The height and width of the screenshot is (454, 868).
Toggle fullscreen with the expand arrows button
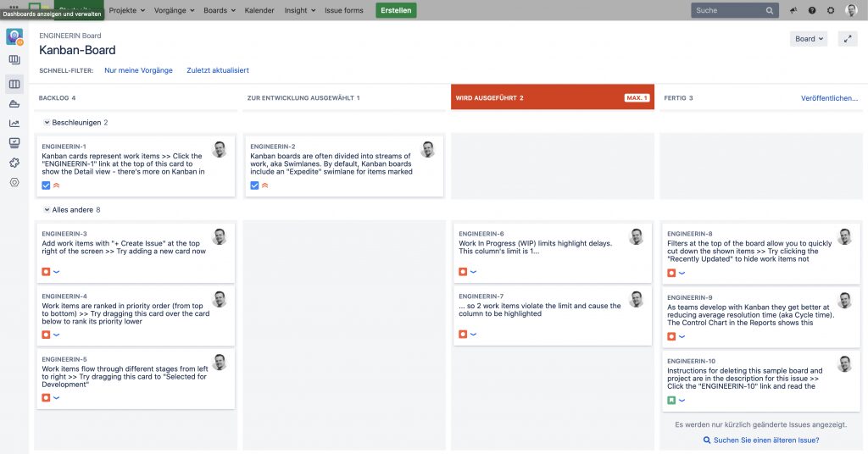click(x=848, y=39)
